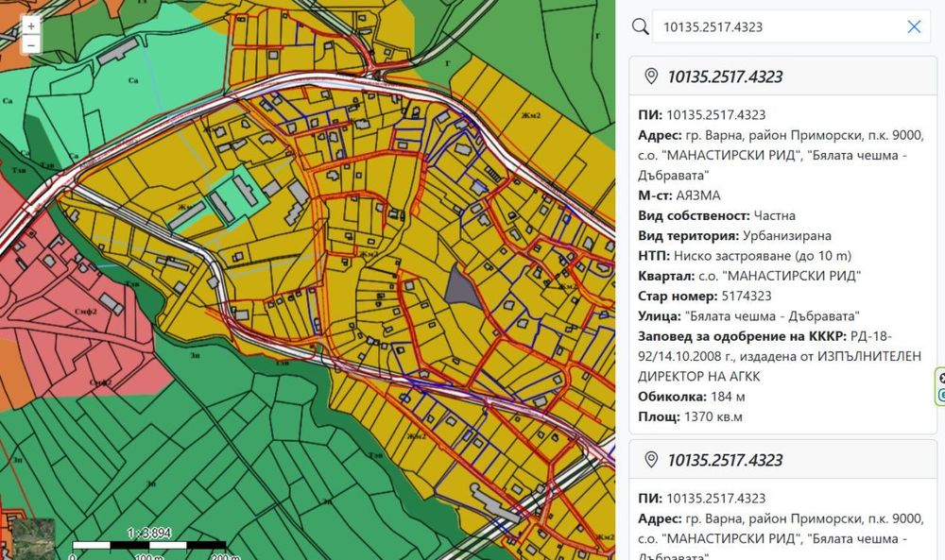The width and height of the screenshot is (945, 560).
Task: Clear the search field with the X
Action: point(914,26)
